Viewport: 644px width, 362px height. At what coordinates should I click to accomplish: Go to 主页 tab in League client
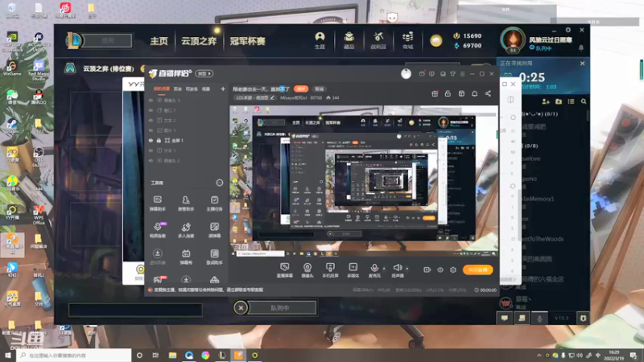point(159,41)
